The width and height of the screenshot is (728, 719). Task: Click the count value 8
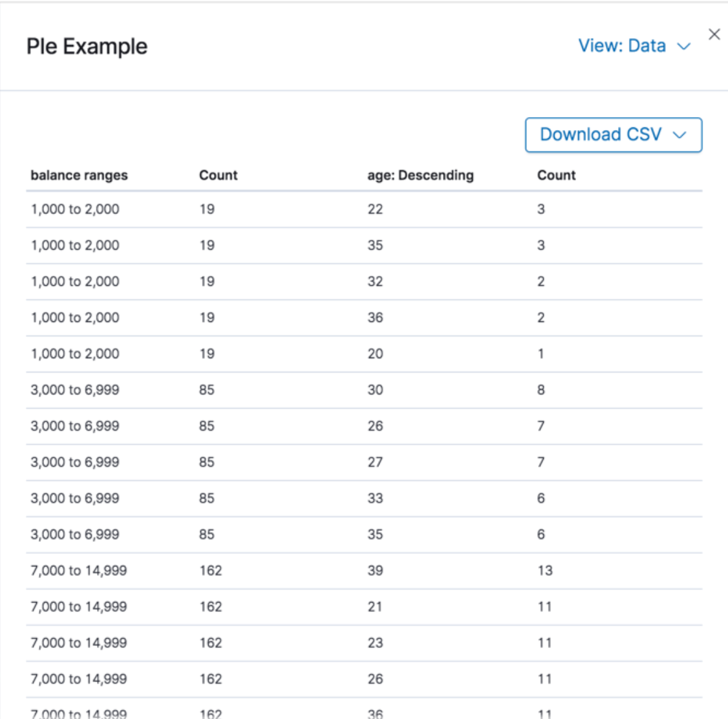tap(541, 390)
